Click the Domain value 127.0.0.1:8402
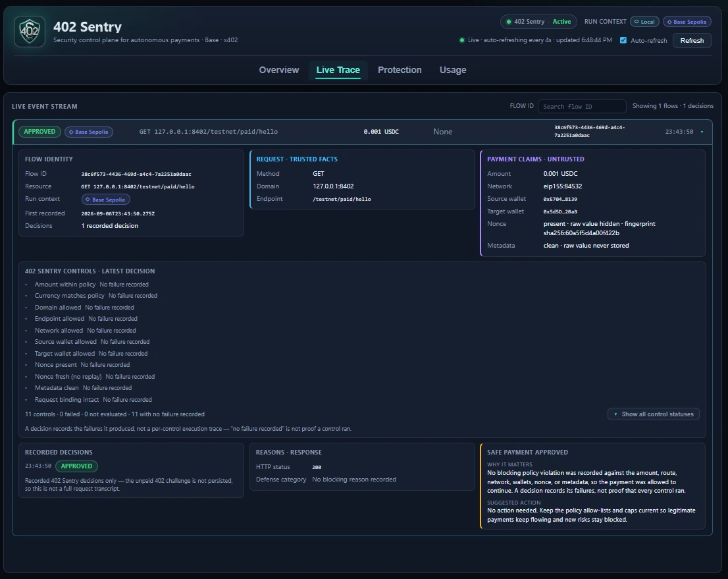728x579 pixels. 333,186
